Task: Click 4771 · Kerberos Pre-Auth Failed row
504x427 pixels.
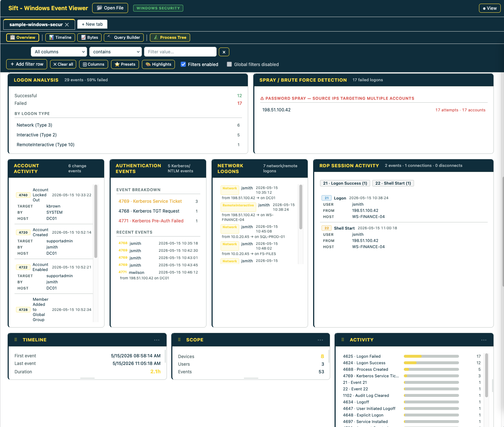Action: coord(158,221)
